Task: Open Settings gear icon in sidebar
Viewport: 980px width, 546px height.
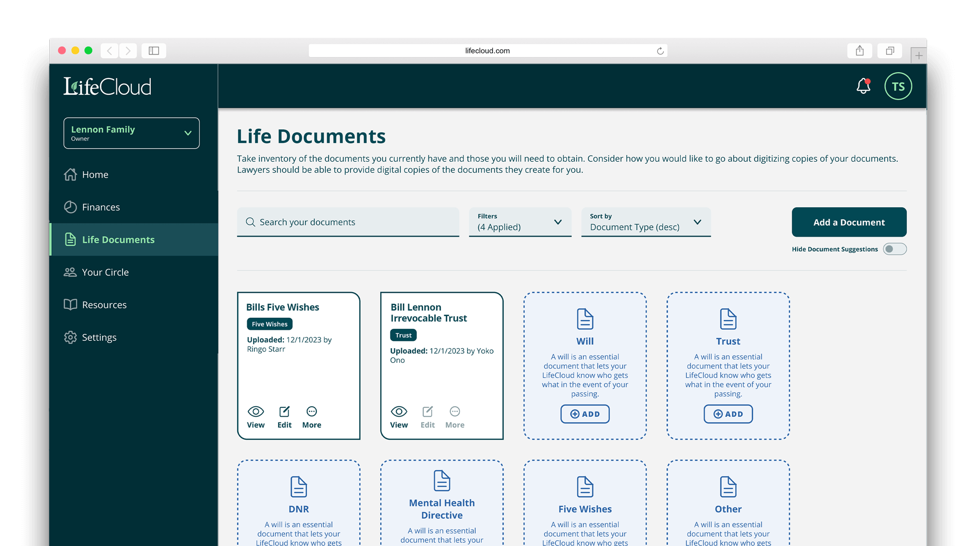Action: tap(71, 337)
